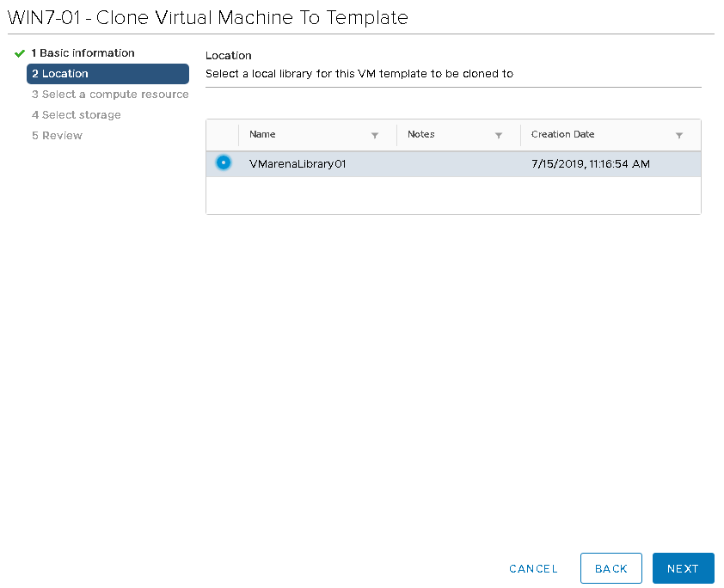Viewport: 724px width, 588px height.
Task: Click the 7/15/2019 creation date cell
Action: coord(591,164)
